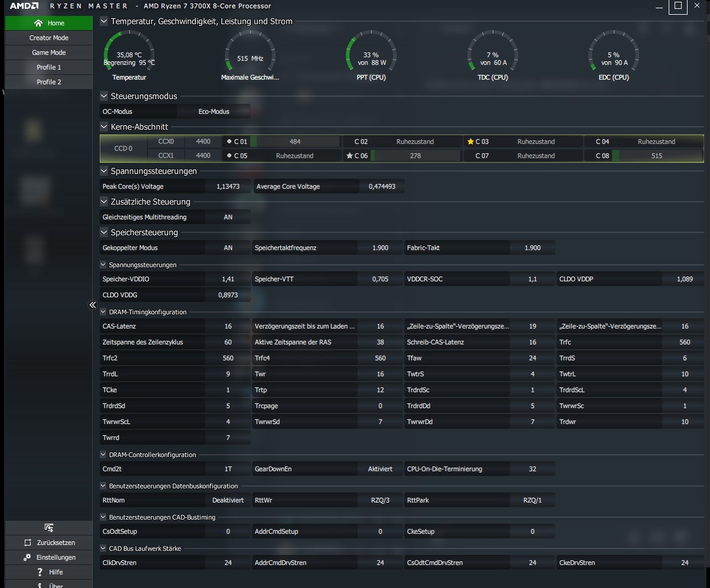Click the Maximale Geschwindigkeit gauge
The image size is (710, 588).
point(250,56)
